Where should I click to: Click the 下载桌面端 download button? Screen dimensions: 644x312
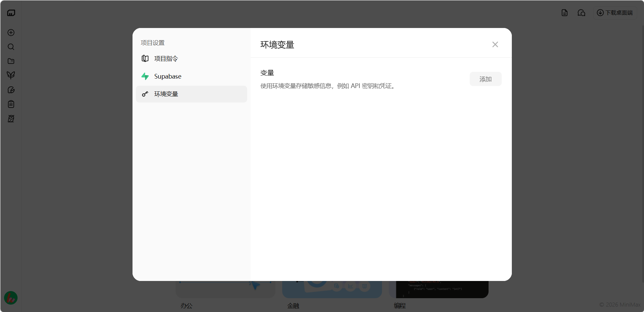coord(615,13)
